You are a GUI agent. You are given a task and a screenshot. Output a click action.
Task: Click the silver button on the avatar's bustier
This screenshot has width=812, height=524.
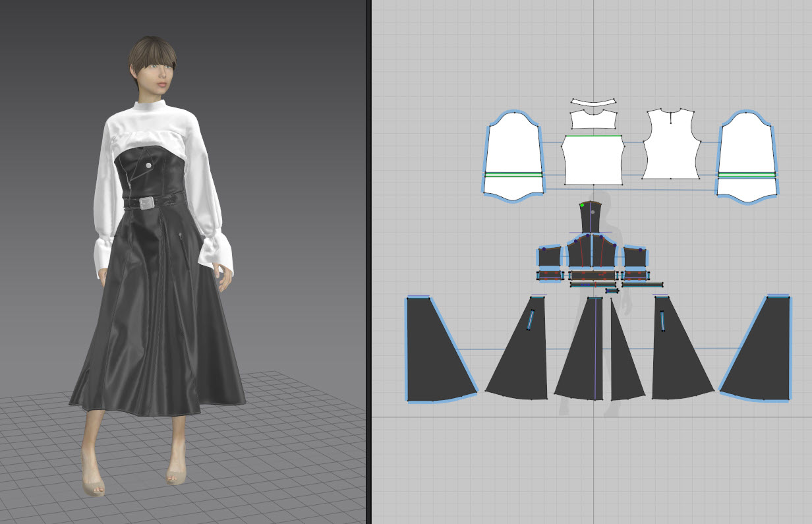[x=149, y=165]
